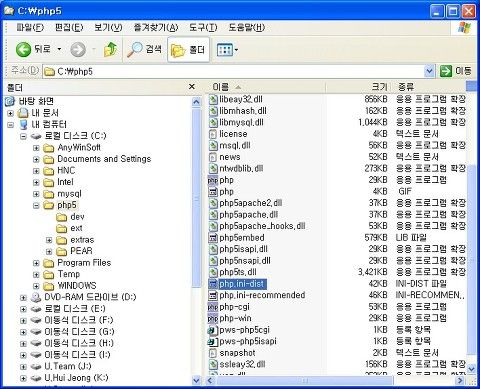Select DVD-RAM 드라이브 (D:) in tree
Viewport: 480px width, 389px height.
pyautogui.click(x=90, y=297)
